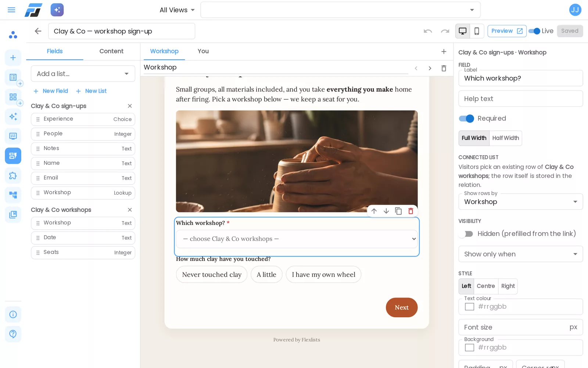Screen dimensions: 588x368
Task: Toggle the Live switch
Action: tap(534, 31)
